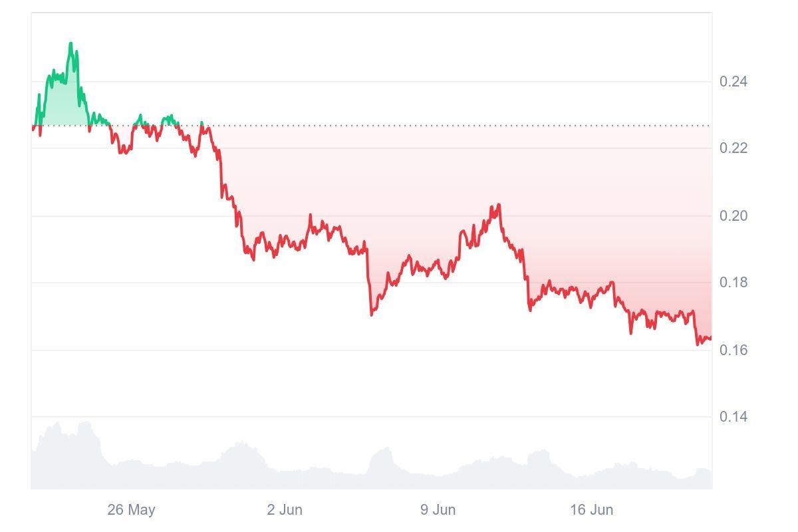Image resolution: width=798 pixels, height=532 pixels.
Task: Select the 2 Jun date label
Action: (285, 510)
